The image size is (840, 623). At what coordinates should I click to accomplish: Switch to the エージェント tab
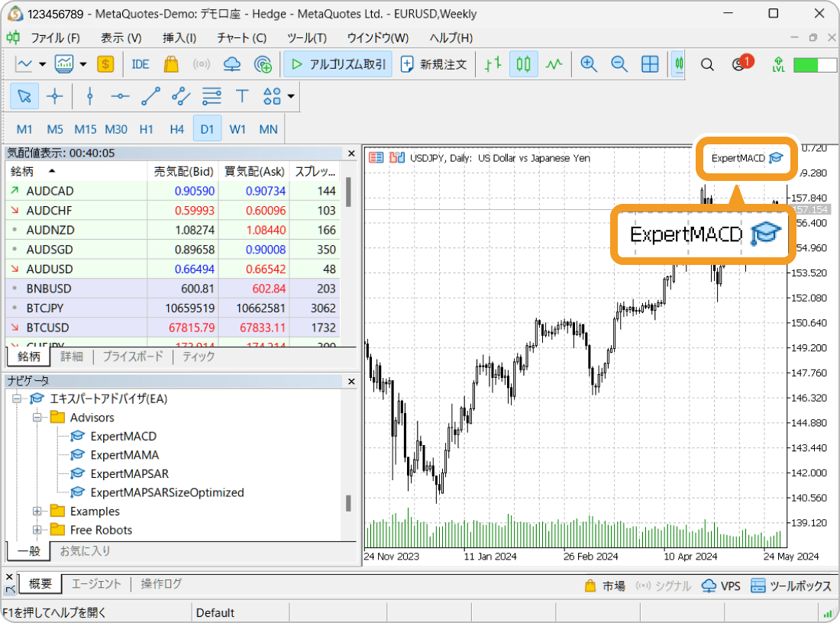click(96, 584)
